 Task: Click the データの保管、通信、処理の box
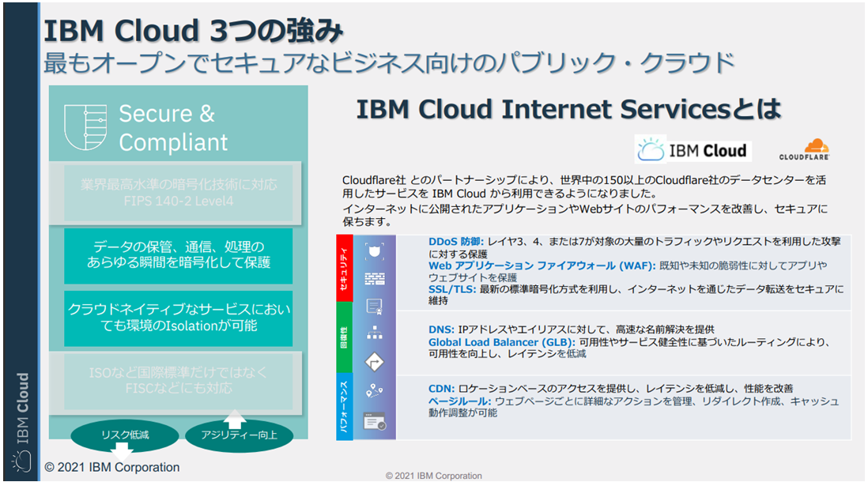pos(178,255)
